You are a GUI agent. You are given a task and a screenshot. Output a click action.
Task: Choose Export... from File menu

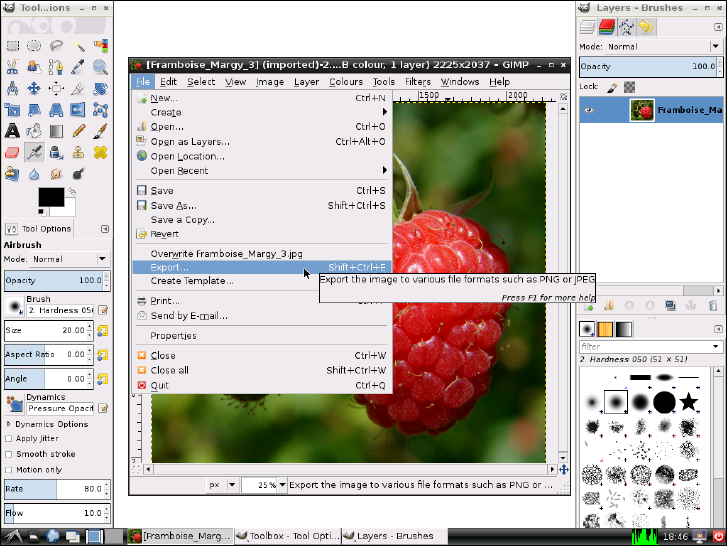pos(262,267)
